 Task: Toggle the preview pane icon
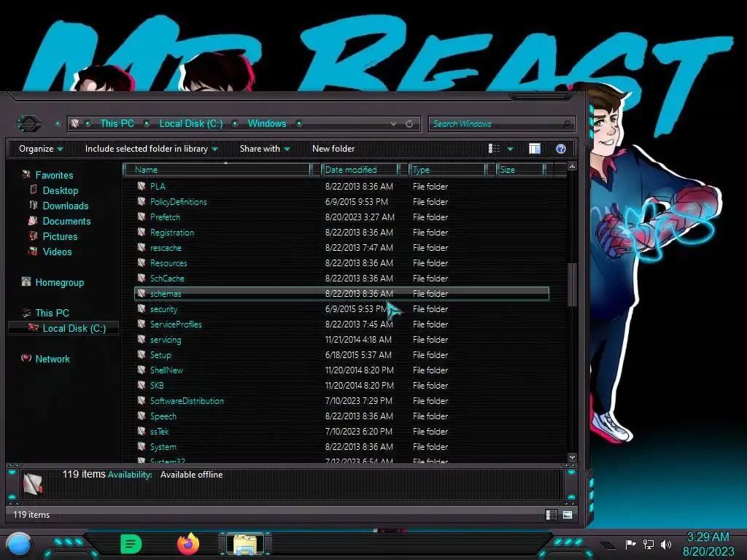[x=535, y=149]
